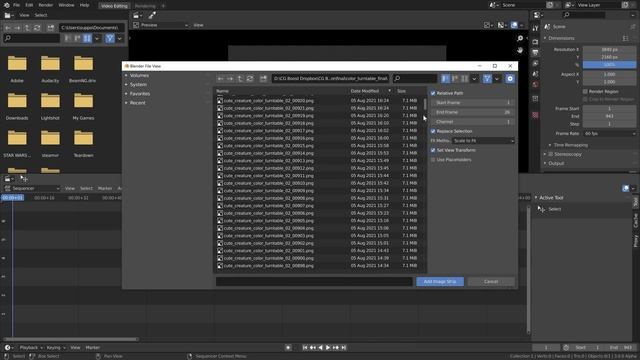
Task: Toggle the Relative Path checkbox
Action: coord(433,93)
